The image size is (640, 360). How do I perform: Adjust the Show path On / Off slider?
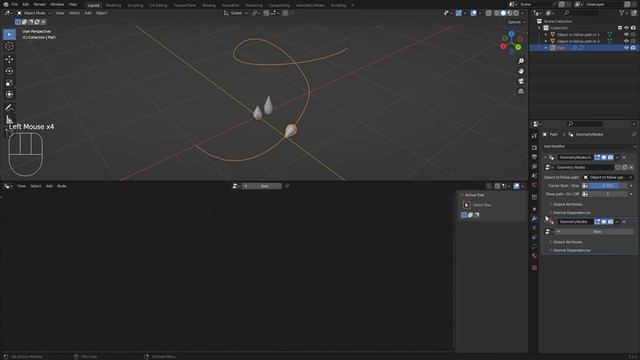[x=608, y=194]
